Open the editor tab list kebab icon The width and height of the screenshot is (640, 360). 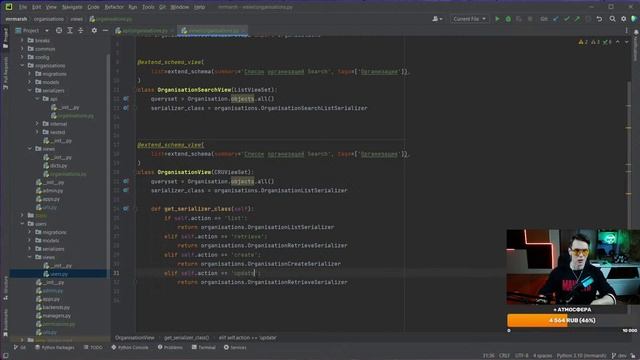click(x=627, y=31)
